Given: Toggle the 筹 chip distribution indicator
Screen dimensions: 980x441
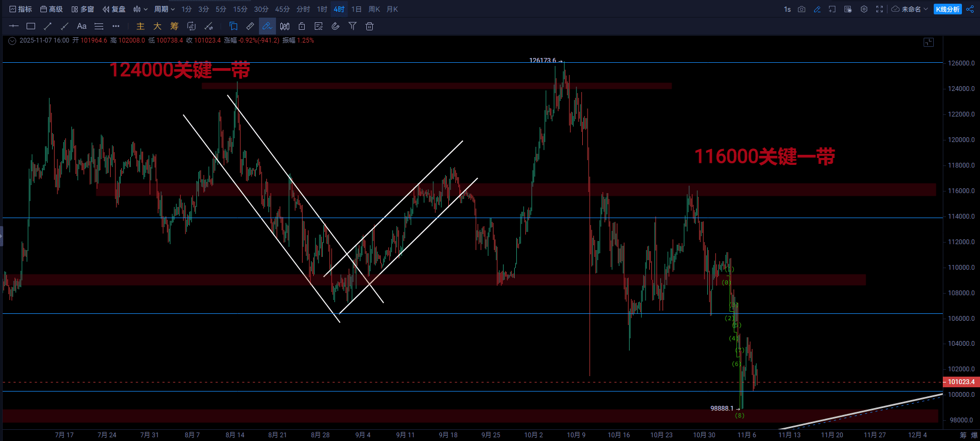Looking at the screenshot, I should [174, 26].
